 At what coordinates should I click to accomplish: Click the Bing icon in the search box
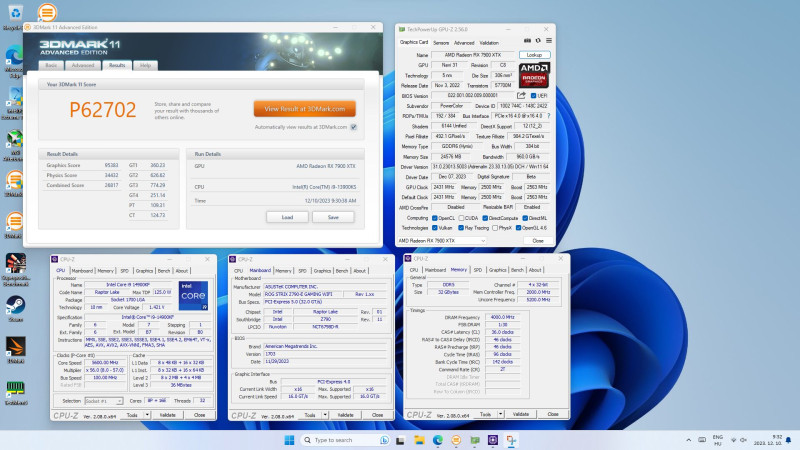tap(384, 440)
